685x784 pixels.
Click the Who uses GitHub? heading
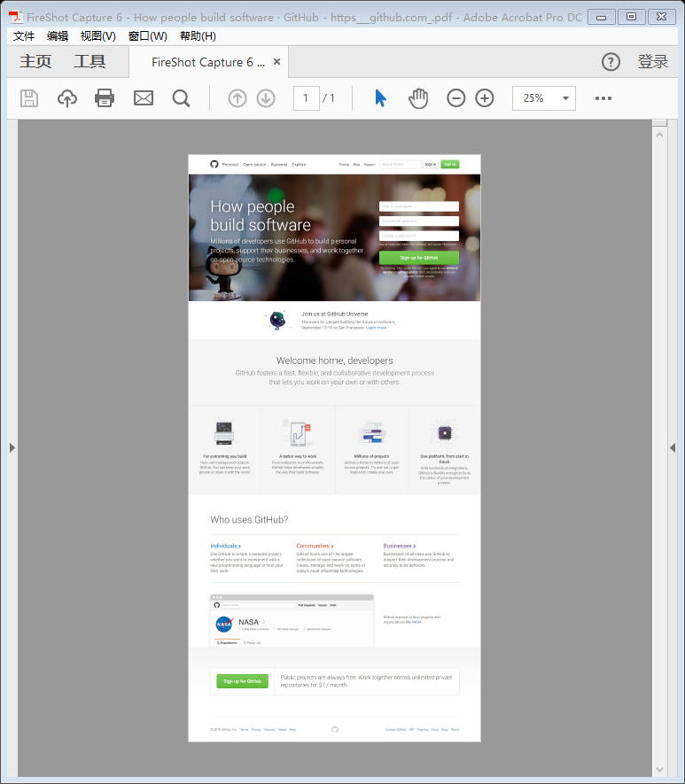tap(249, 519)
